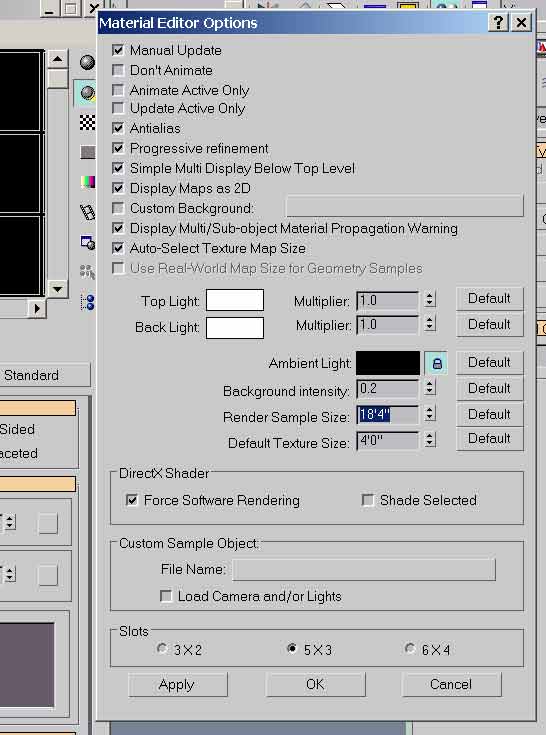
Task: Check Load Camera and/or Lights
Action: tap(166, 596)
